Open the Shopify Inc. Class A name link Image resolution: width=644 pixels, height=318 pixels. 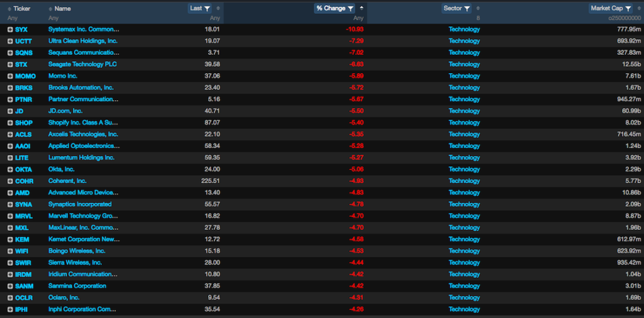point(84,123)
